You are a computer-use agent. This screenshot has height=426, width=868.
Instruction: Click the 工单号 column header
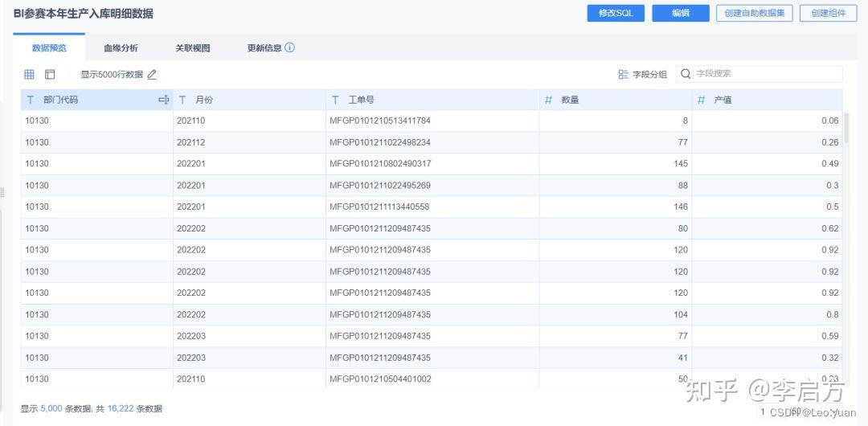pyautogui.click(x=433, y=100)
